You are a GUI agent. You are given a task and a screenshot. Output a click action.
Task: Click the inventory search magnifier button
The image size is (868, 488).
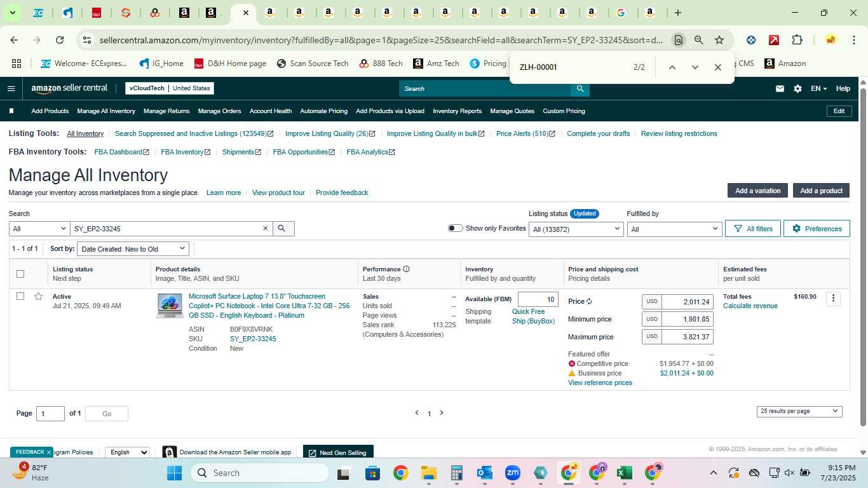(x=283, y=228)
